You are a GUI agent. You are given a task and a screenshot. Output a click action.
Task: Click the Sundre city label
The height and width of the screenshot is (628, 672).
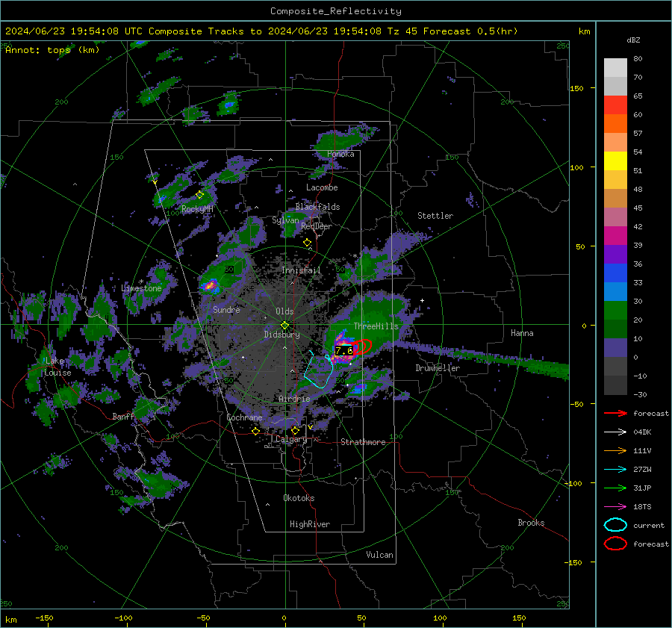coord(226,309)
